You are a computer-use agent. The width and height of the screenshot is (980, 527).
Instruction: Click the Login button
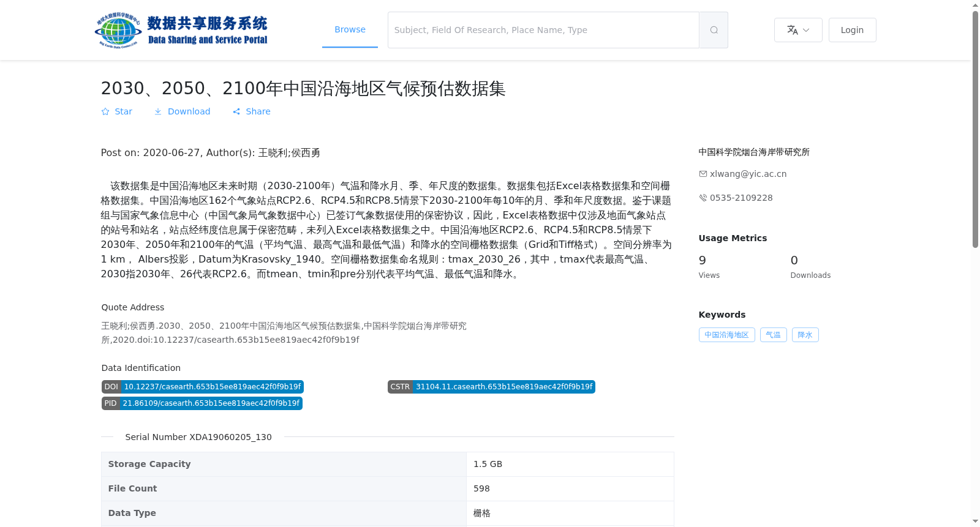point(852,30)
